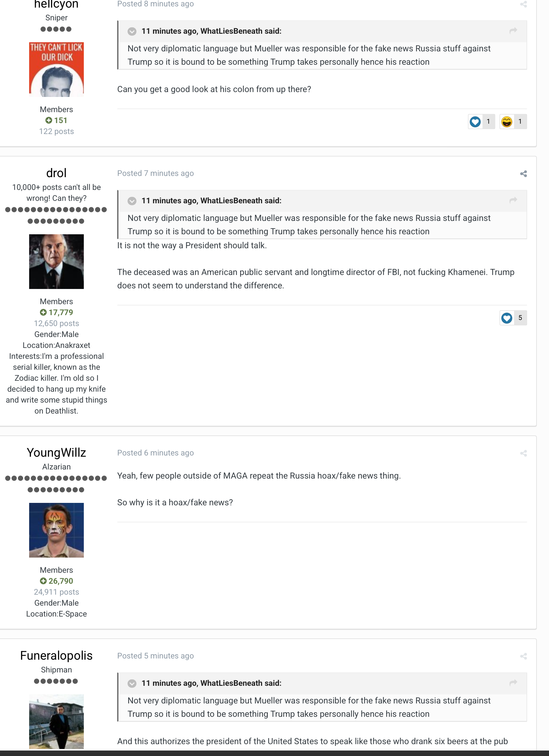Collapse the quote in hellcyon's post

point(132,31)
